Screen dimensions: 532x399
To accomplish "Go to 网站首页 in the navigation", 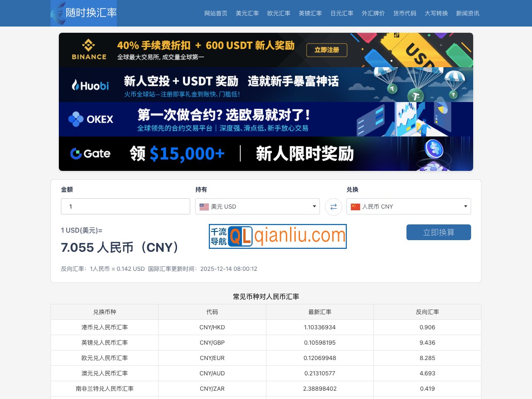I will tap(216, 13).
